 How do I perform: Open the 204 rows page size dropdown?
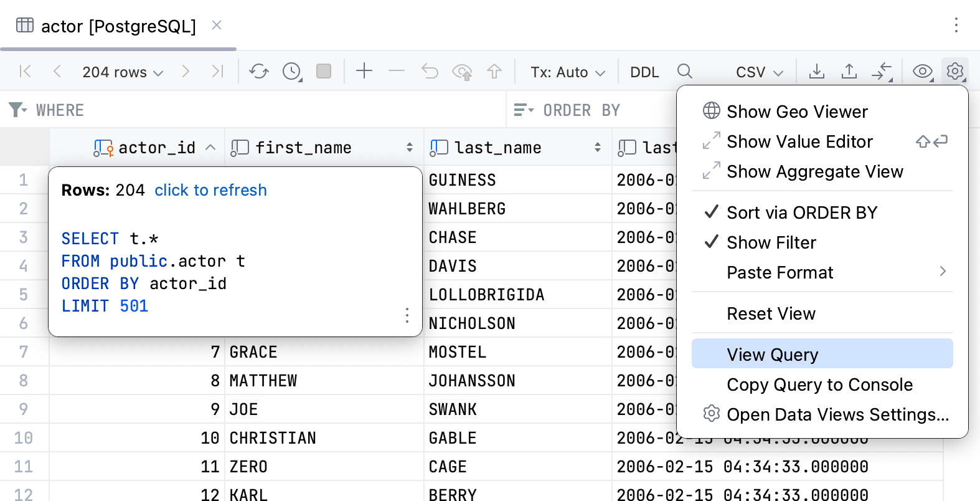point(123,72)
